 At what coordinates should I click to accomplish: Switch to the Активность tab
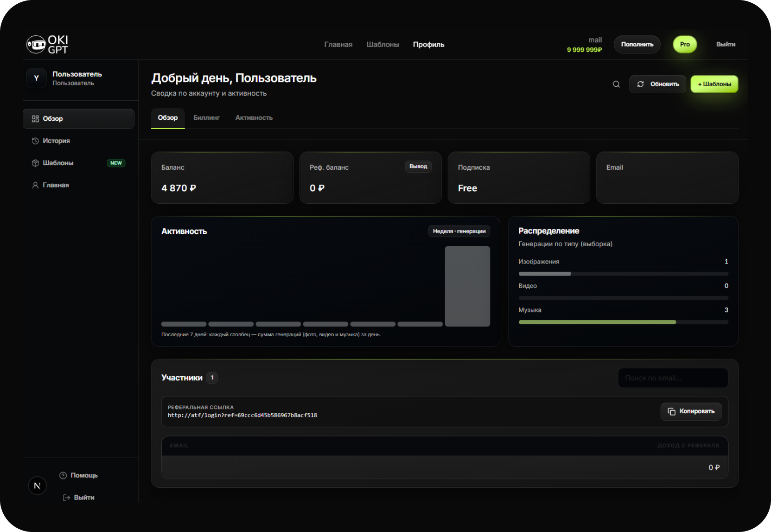(x=254, y=118)
